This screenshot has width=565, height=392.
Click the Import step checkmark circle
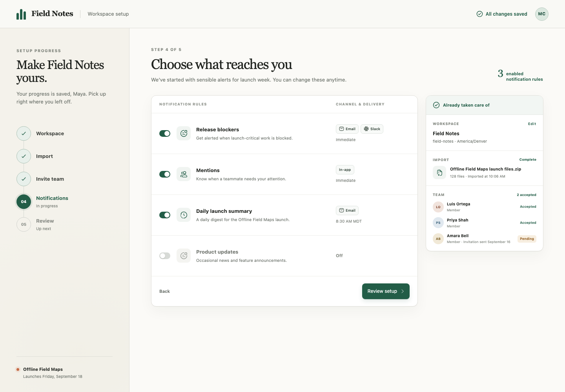click(x=24, y=156)
